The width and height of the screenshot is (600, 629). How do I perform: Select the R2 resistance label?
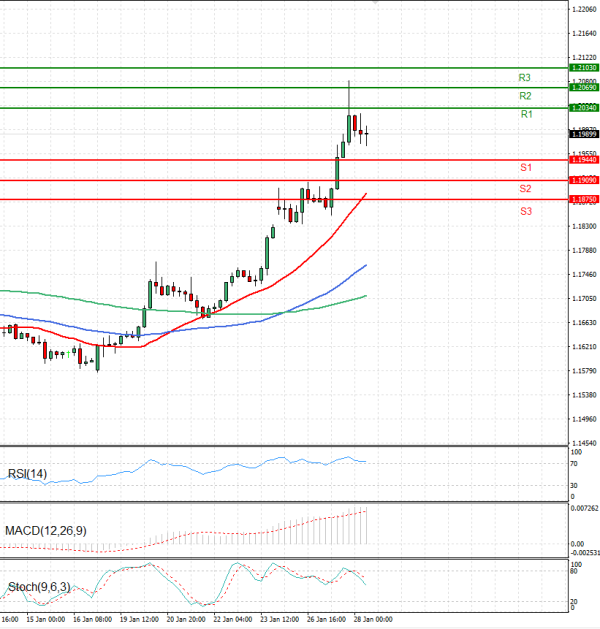524,96
